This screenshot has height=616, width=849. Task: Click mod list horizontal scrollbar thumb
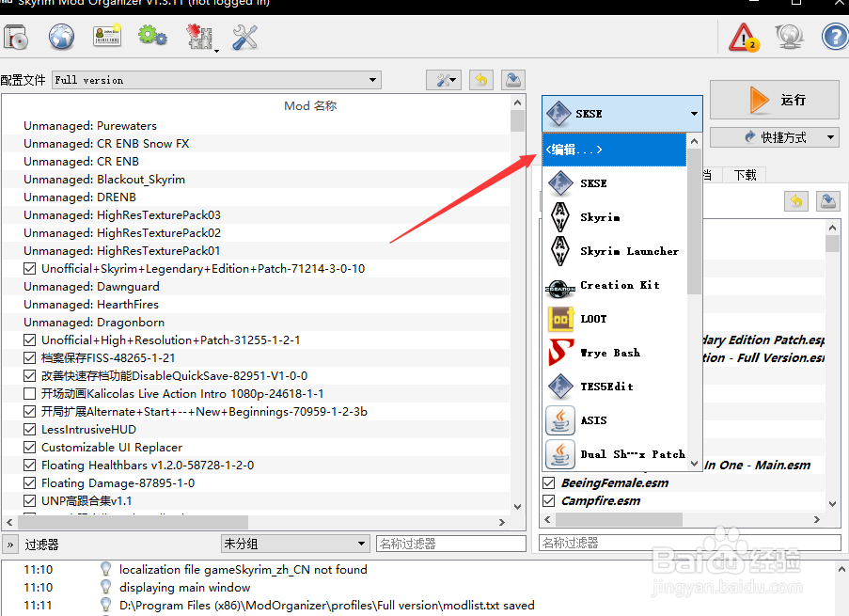[134, 522]
